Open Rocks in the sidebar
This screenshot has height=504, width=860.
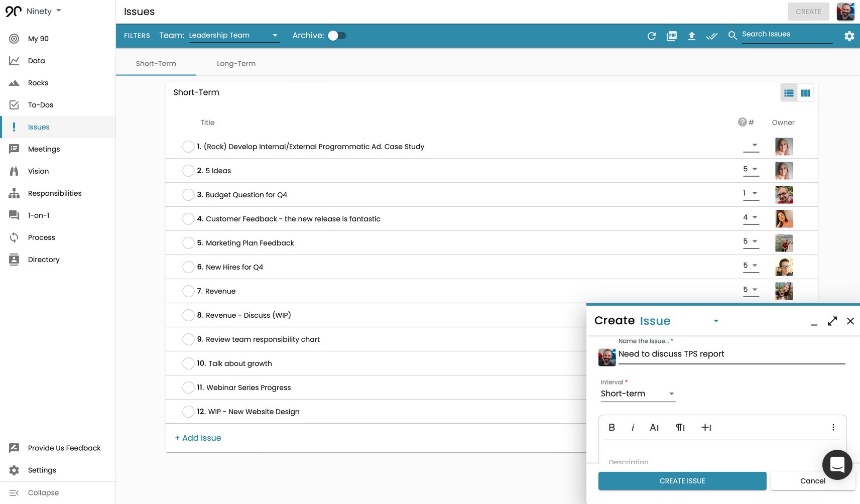[38, 83]
